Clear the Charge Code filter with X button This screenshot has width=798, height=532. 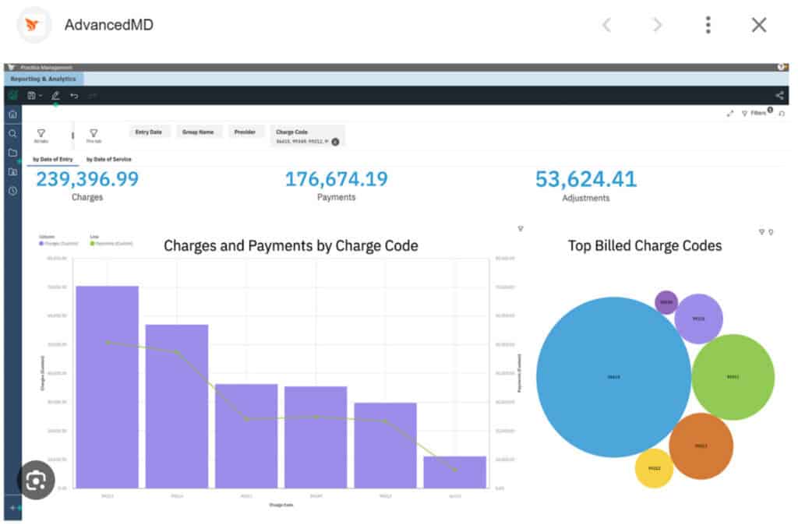(x=335, y=142)
